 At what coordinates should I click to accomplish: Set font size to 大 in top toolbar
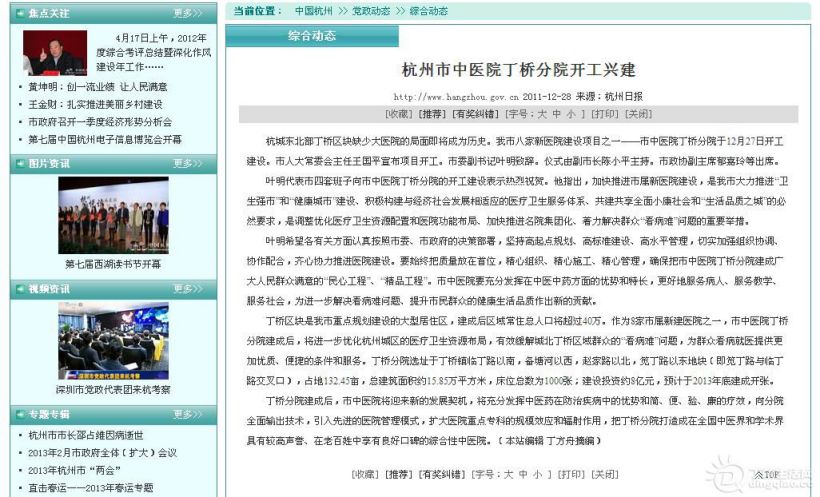pos(540,114)
